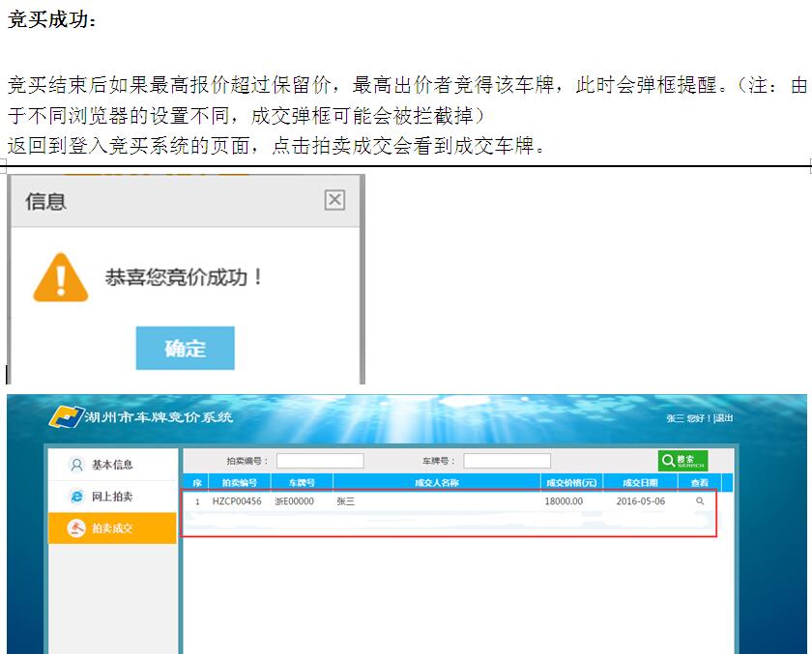Open the 基本信息 sidebar menu item
Viewport: 812px width, 654px height.
click(112, 465)
